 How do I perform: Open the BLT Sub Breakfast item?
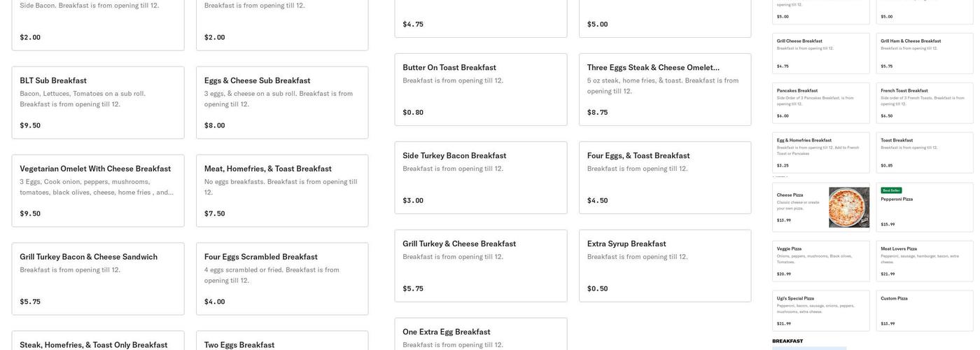coord(98,102)
